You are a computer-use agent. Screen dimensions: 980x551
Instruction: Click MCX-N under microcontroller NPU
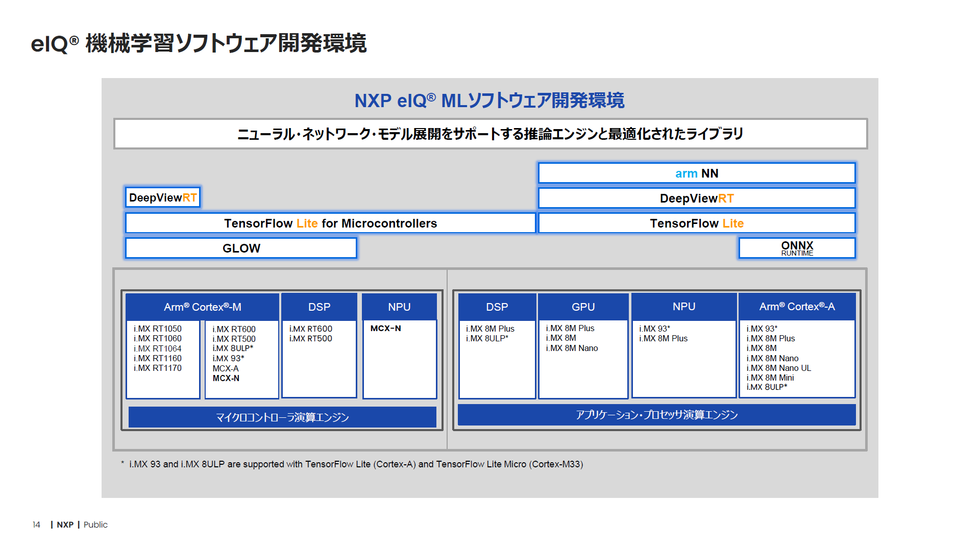click(x=386, y=328)
